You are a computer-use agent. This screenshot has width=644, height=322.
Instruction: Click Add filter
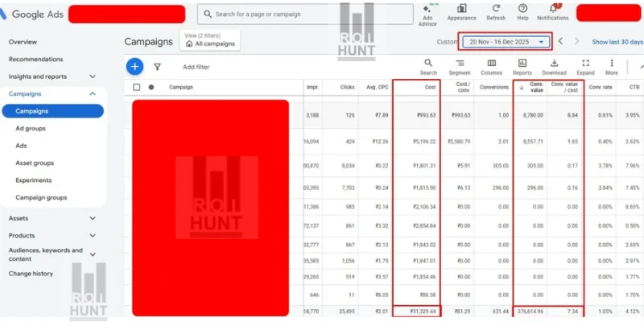coord(196,67)
